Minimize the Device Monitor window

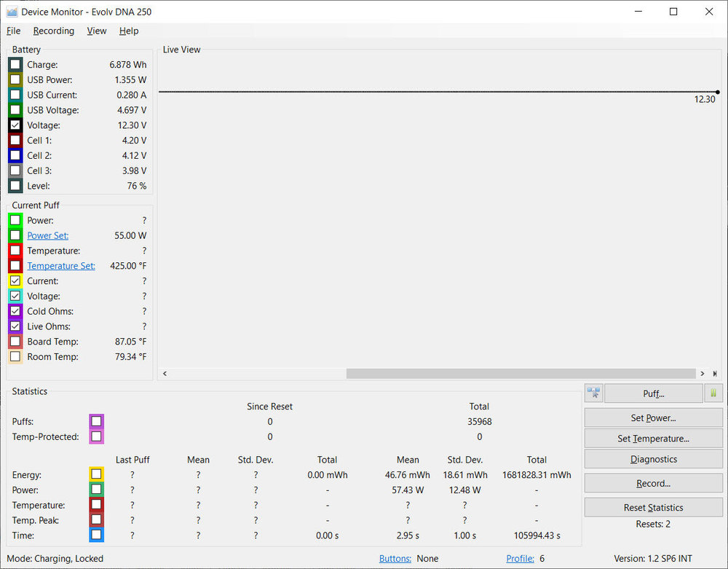pos(638,12)
